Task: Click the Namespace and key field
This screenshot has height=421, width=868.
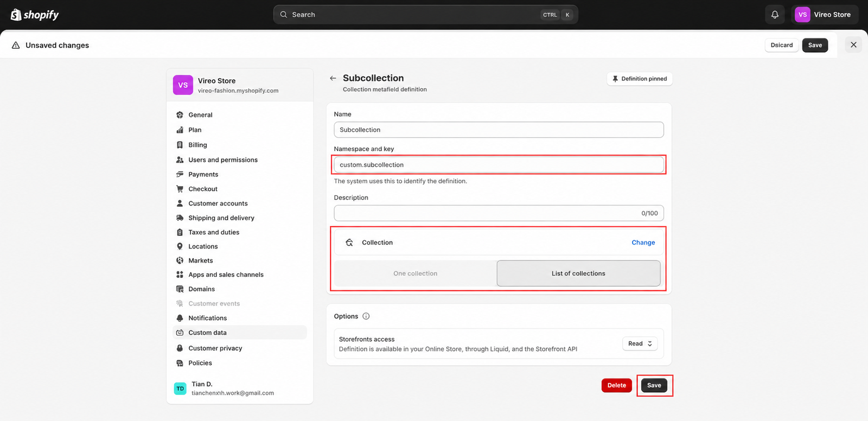Action: click(499, 164)
